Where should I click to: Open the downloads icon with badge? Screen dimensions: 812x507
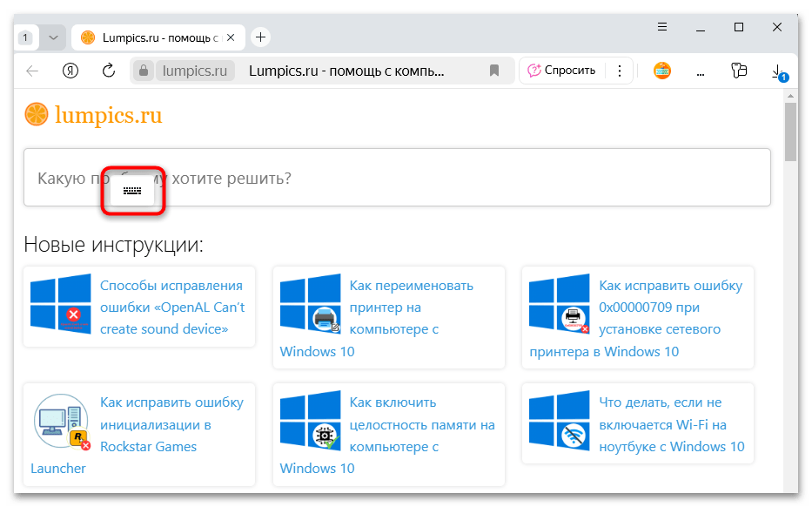[x=780, y=72]
